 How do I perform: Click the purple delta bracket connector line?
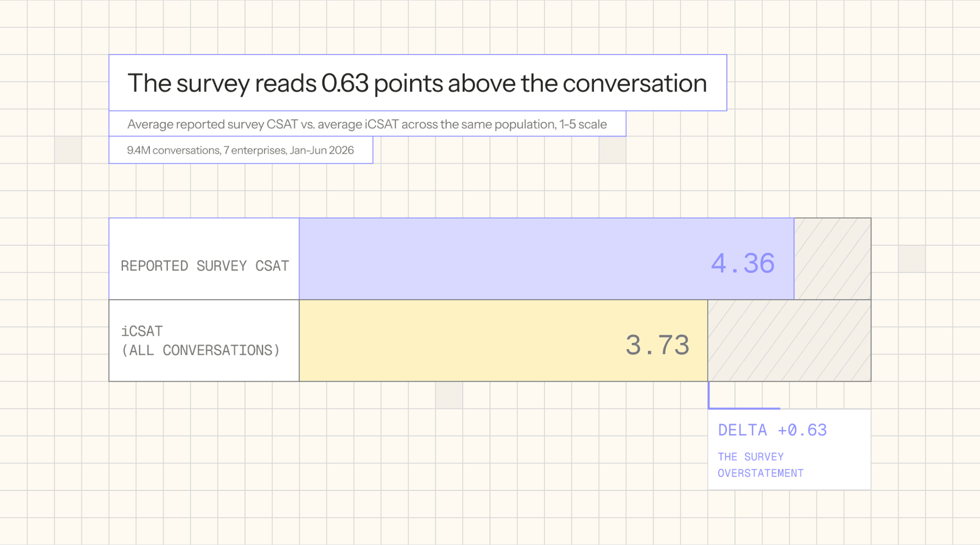pyautogui.click(x=744, y=408)
